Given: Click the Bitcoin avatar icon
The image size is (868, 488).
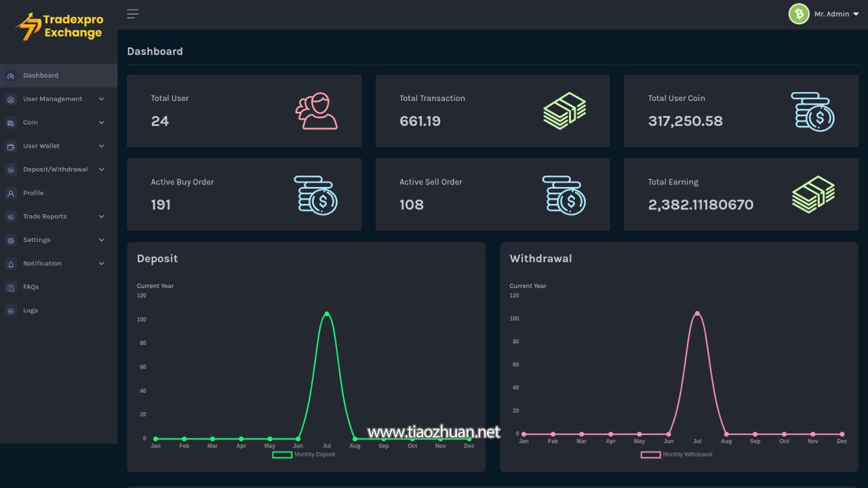Looking at the screenshot, I should (799, 14).
